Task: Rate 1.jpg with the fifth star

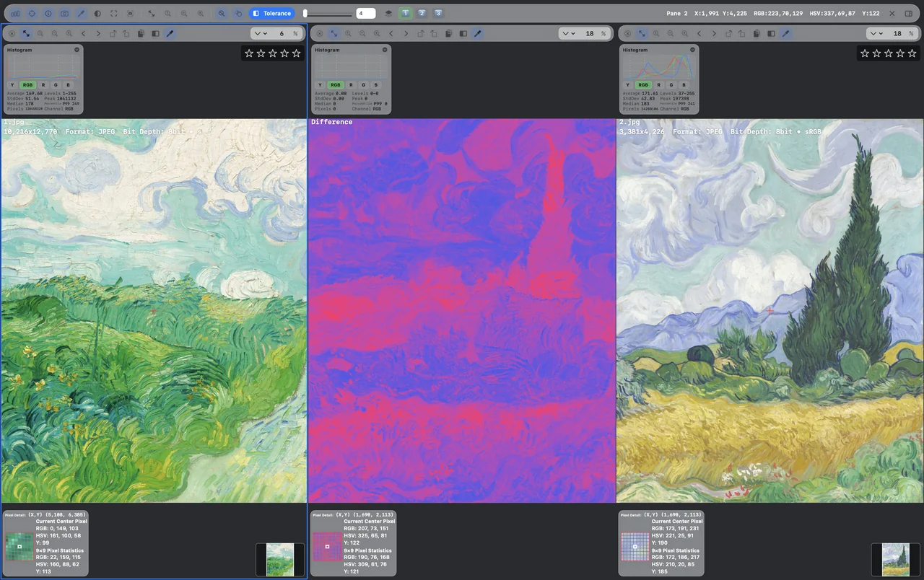Action: [296, 53]
